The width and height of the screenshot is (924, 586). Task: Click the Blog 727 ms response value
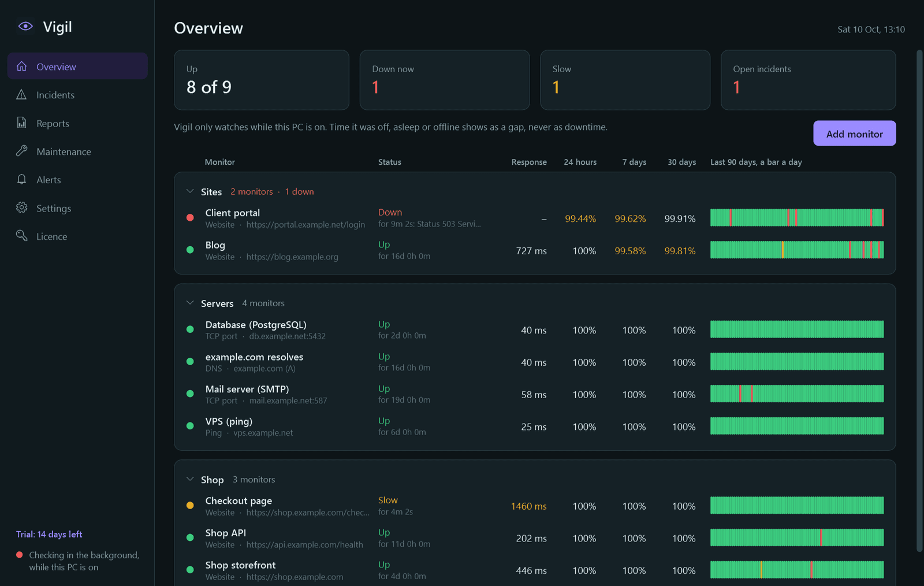(x=531, y=251)
